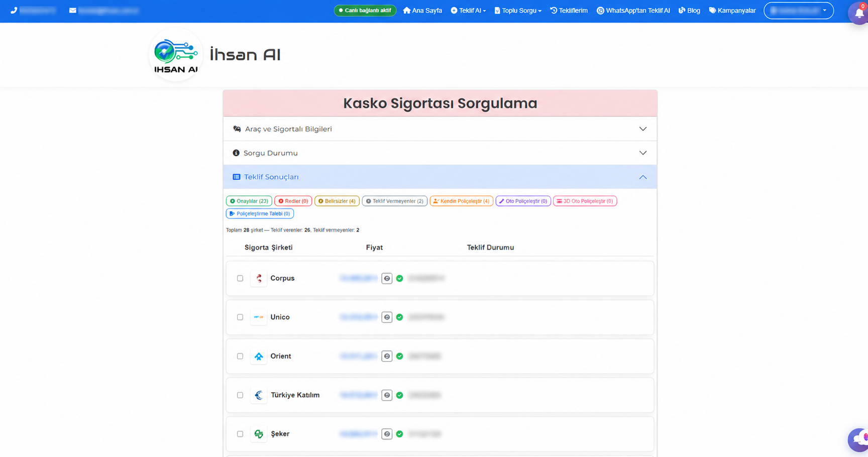The width and height of the screenshot is (868, 457).
Task: Click the list icon beside Teklif Sonuçları
Action: (x=236, y=177)
